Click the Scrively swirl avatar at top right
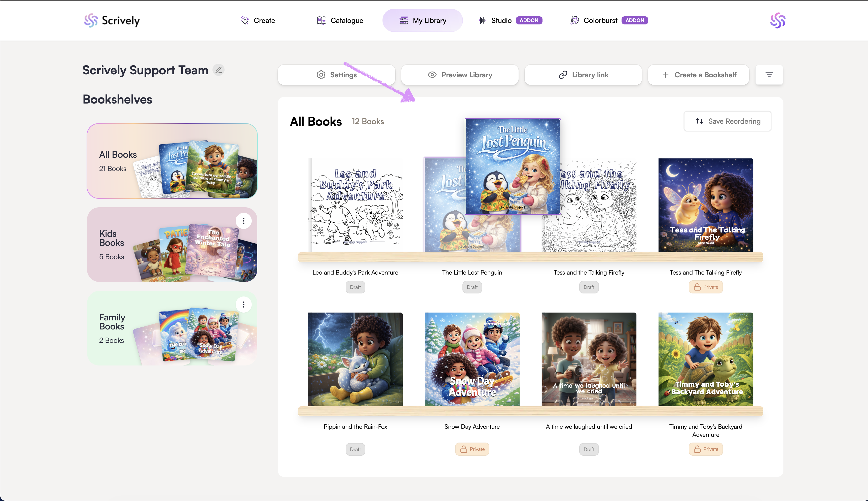Image resolution: width=868 pixels, height=501 pixels. (x=778, y=20)
